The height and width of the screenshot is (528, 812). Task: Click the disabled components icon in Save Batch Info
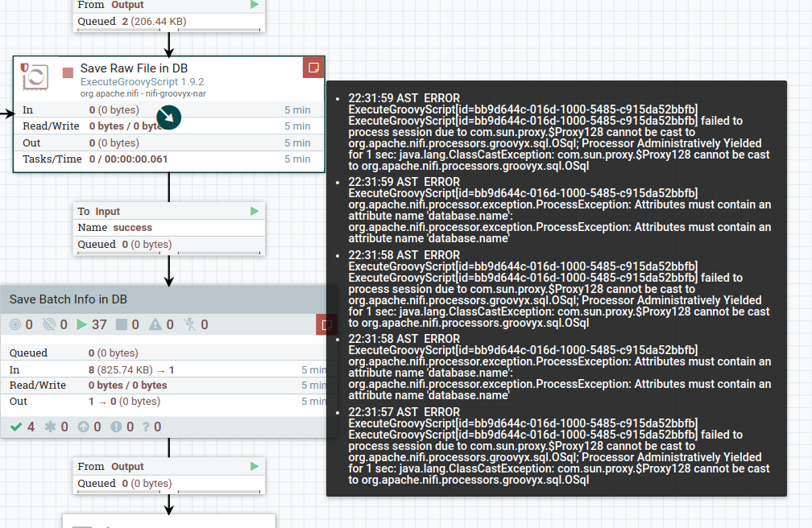point(190,324)
